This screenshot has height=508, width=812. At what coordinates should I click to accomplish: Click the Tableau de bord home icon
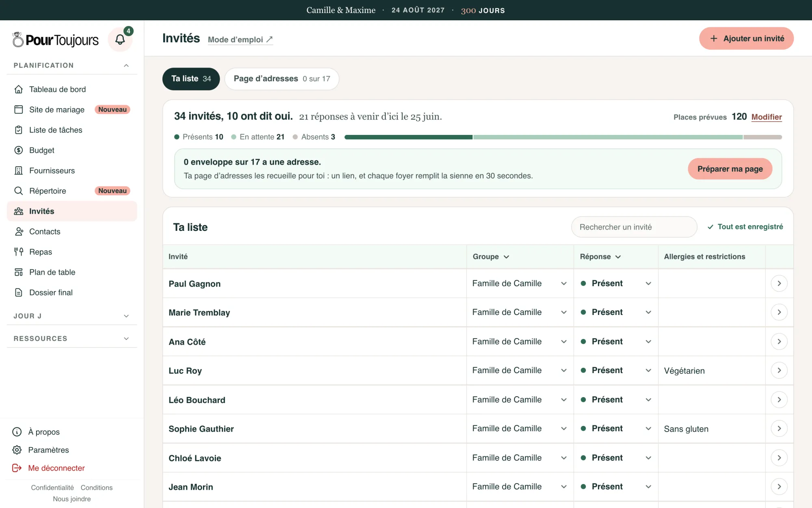coord(19,89)
